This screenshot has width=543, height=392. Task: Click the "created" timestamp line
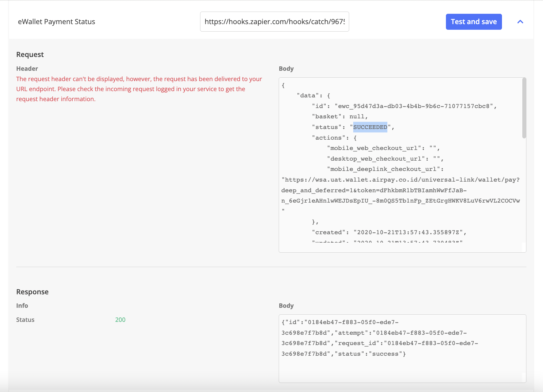[389, 232]
